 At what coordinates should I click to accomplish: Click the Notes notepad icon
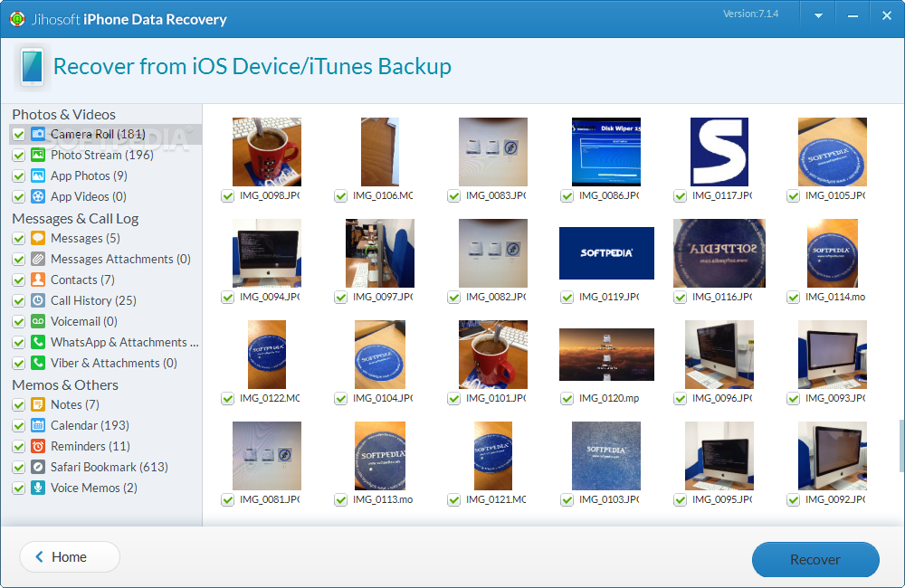(x=38, y=404)
